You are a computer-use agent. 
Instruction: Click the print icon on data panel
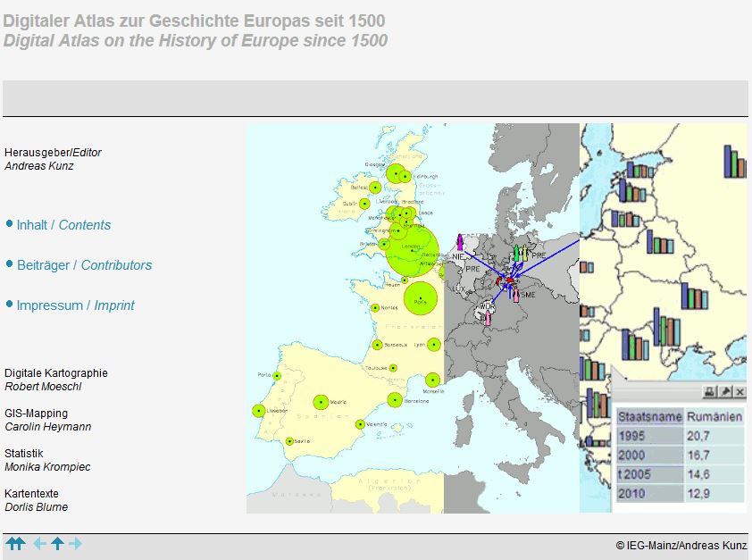point(710,392)
